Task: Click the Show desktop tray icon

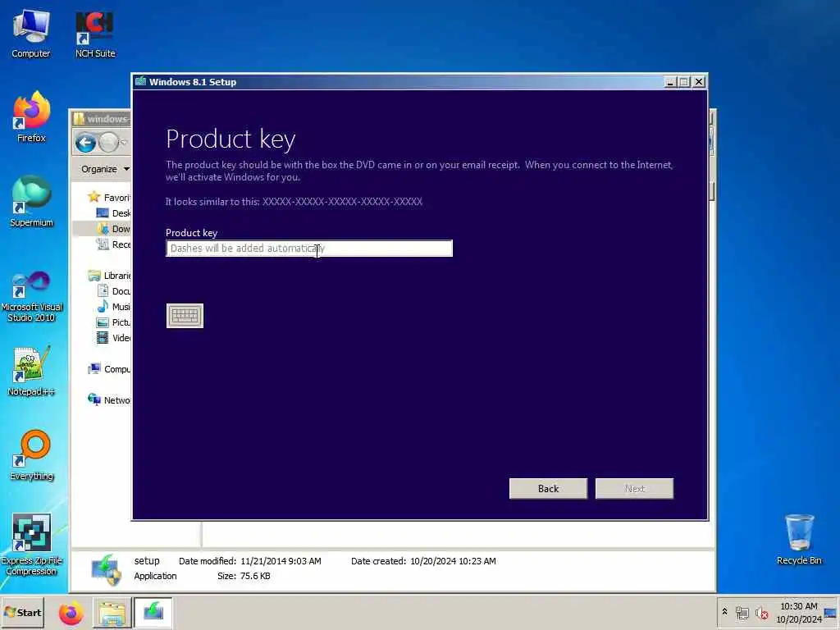Action: 830,613
